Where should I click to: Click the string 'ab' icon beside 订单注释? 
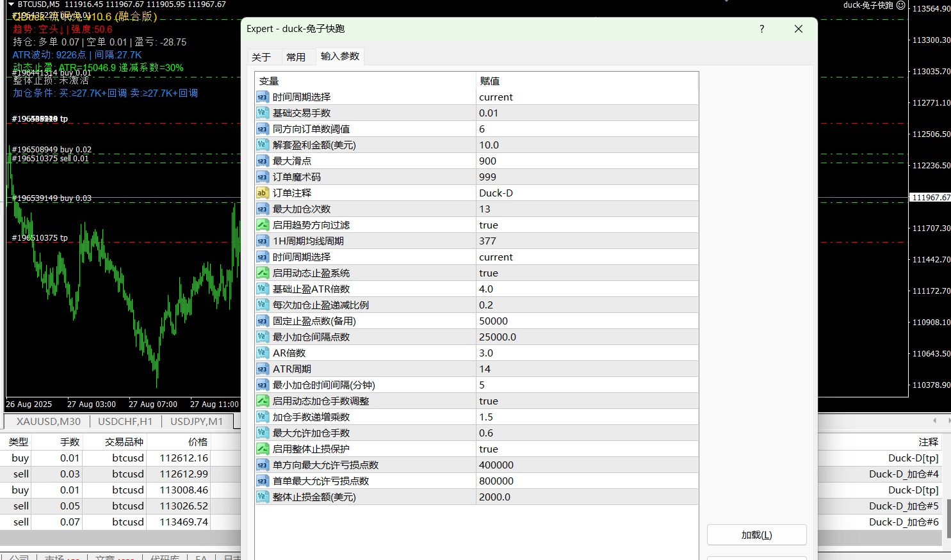coord(263,193)
